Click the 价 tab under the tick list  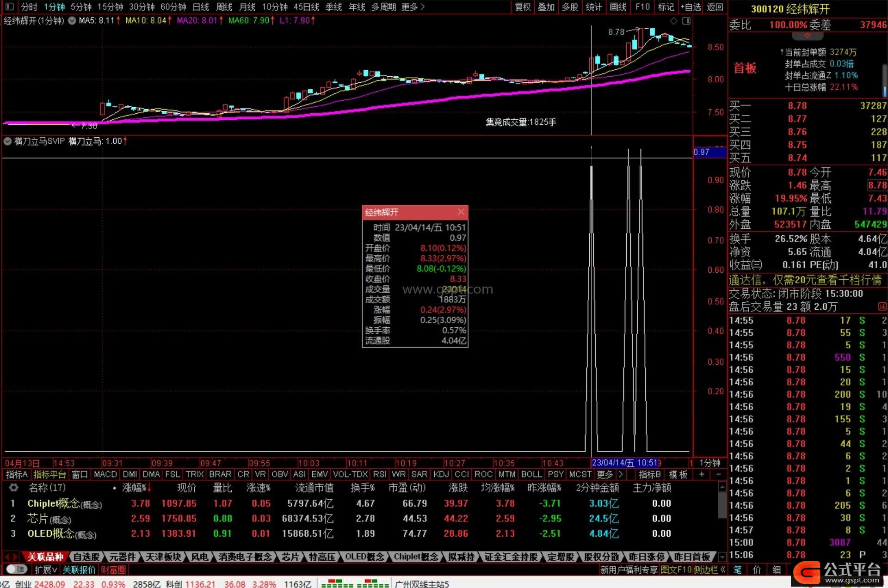tap(757, 570)
